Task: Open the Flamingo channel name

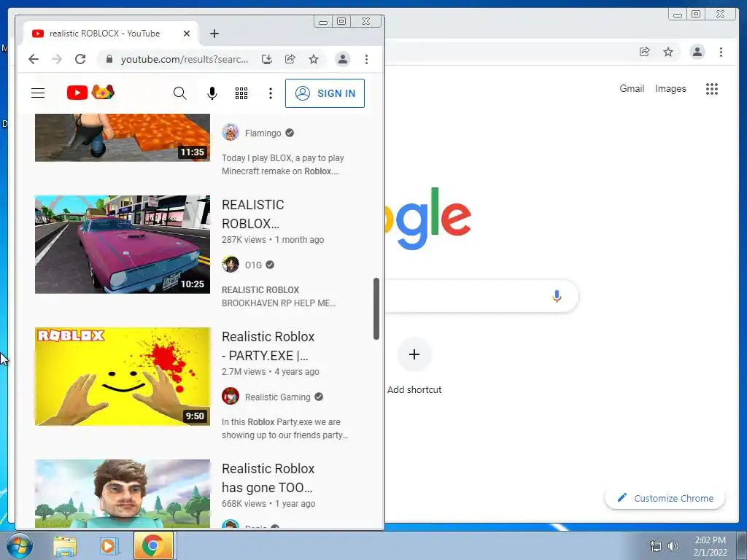Action: [x=263, y=133]
